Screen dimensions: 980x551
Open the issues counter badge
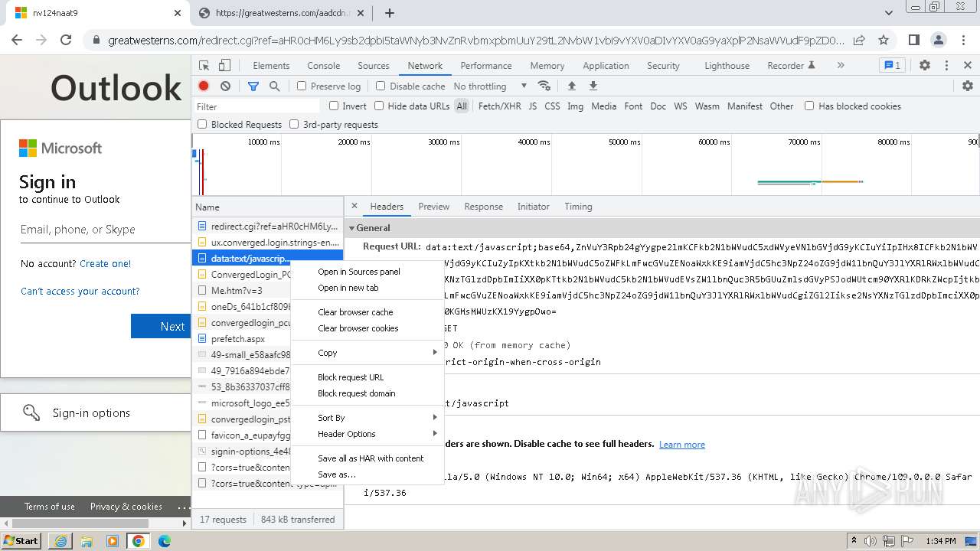[x=892, y=66]
